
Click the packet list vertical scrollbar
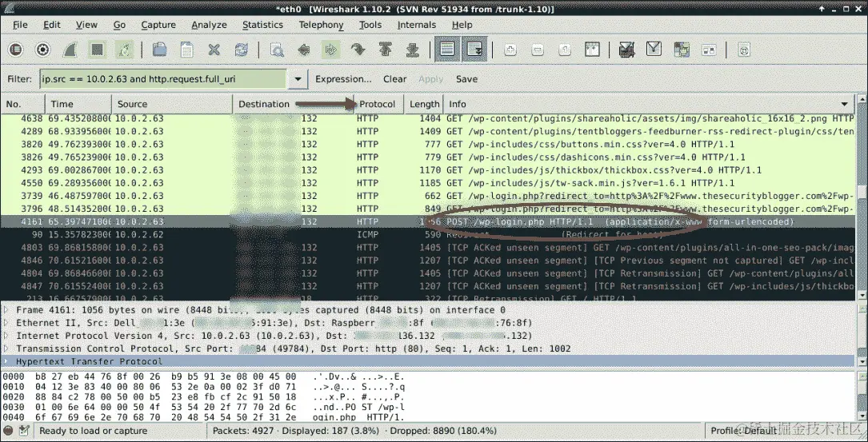862,198
